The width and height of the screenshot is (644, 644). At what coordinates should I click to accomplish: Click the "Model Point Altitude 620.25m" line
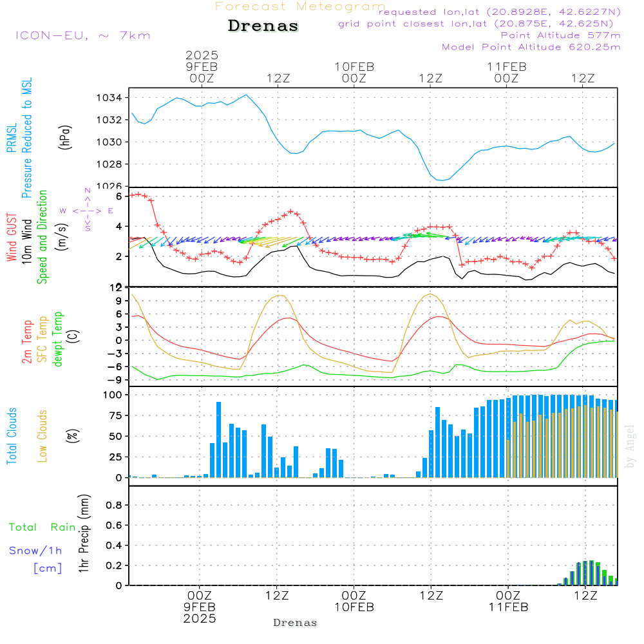pos(531,47)
